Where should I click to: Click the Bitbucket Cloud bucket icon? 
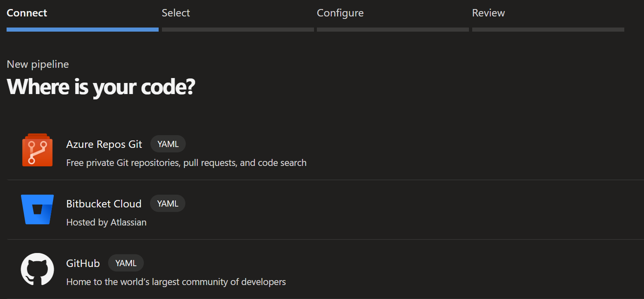point(37,209)
